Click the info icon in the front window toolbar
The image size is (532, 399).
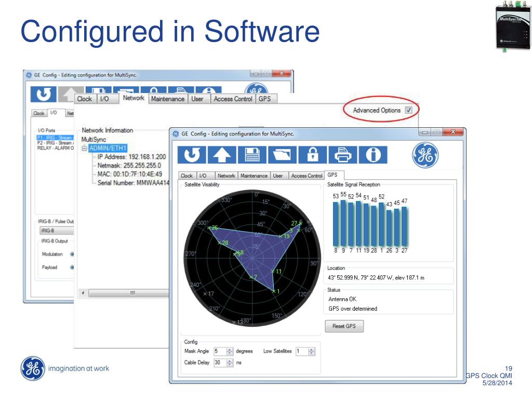point(373,155)
